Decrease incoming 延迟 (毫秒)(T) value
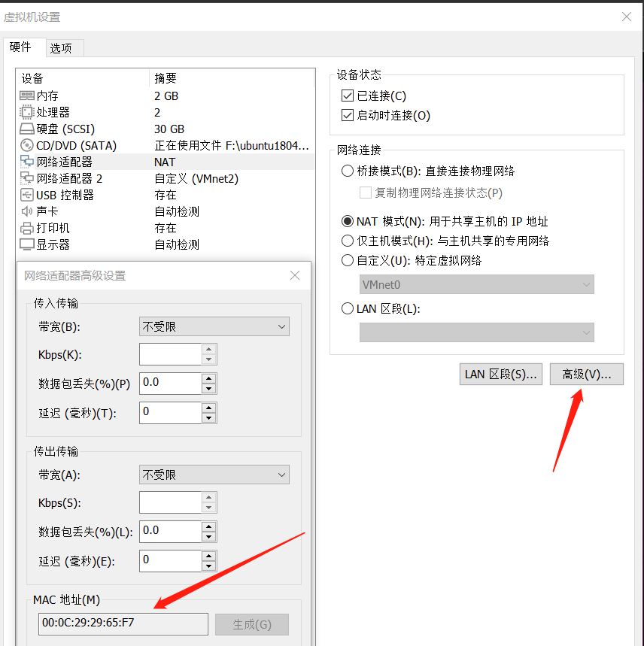The image size is (644, 646). [x=209, y=418]
